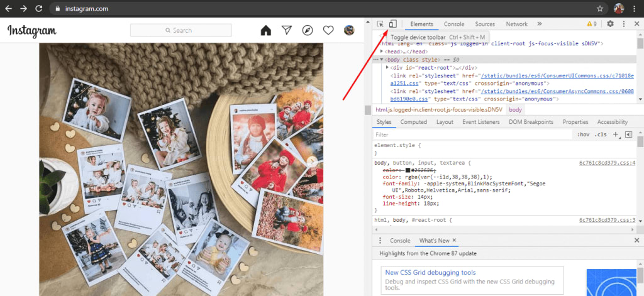Toggle the :hov element state button
644x296 pixels.
point(583,134)
